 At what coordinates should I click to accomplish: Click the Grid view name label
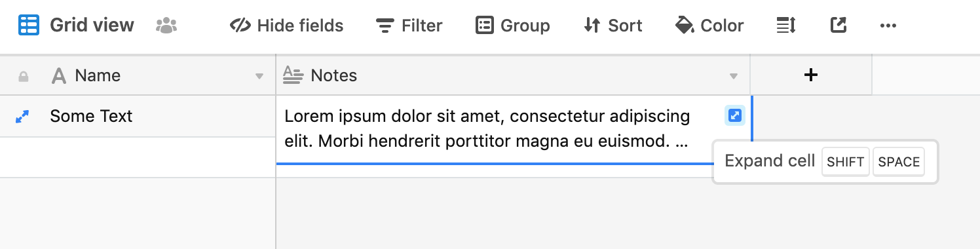(92, 26)
